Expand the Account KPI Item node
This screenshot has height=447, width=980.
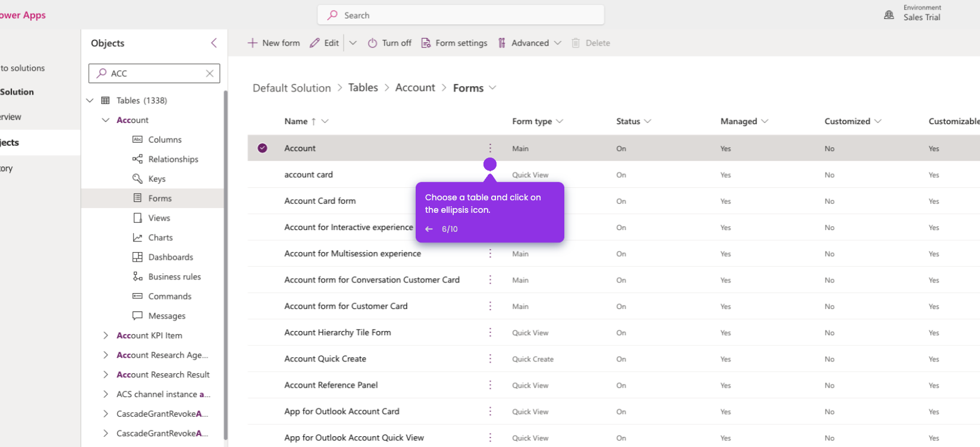click(106, 336)
